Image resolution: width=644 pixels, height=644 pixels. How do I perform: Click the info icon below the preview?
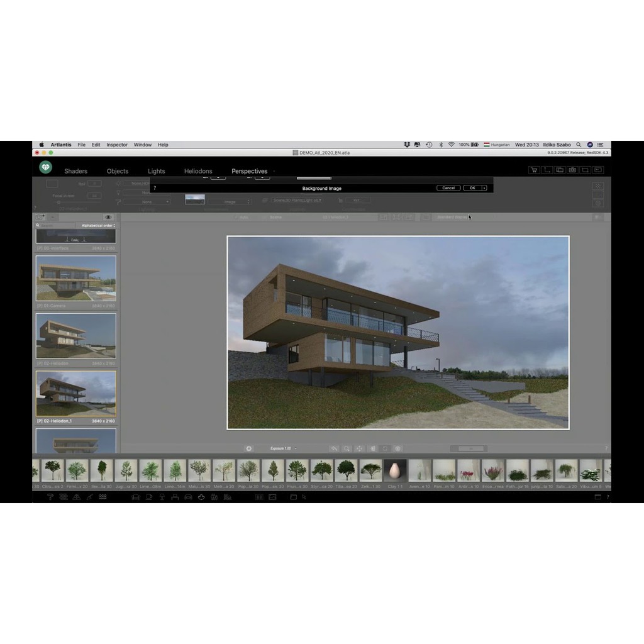point(397,448)
